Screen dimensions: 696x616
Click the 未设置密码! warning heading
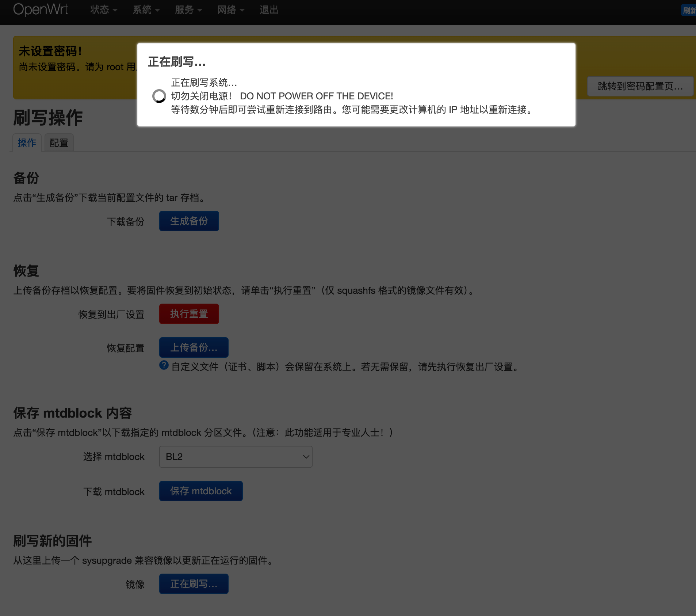click(x=50, y=51)
